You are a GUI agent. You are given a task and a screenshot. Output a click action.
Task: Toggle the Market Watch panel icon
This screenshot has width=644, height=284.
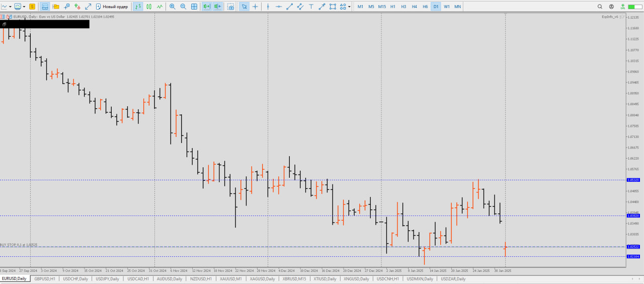point(45,7)
